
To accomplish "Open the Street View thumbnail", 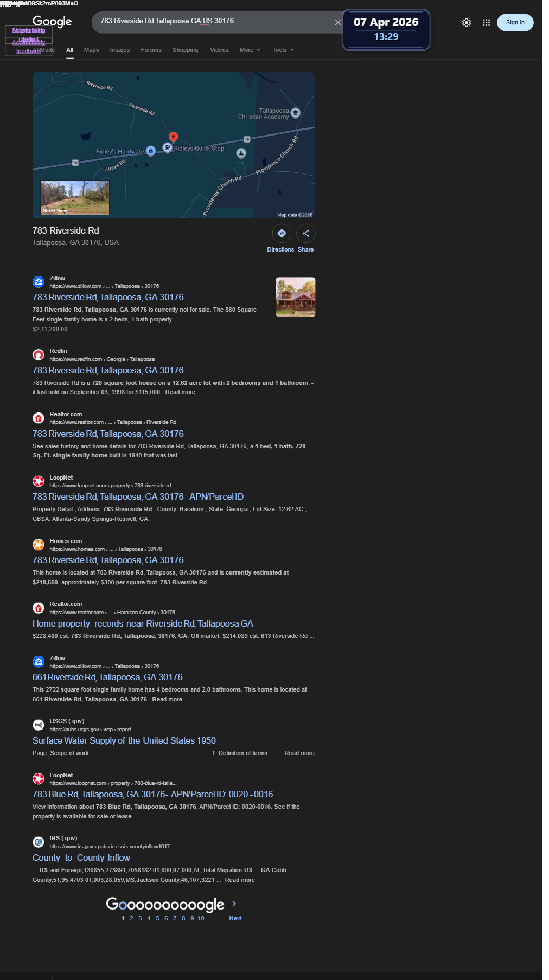I will coord(75,198).
